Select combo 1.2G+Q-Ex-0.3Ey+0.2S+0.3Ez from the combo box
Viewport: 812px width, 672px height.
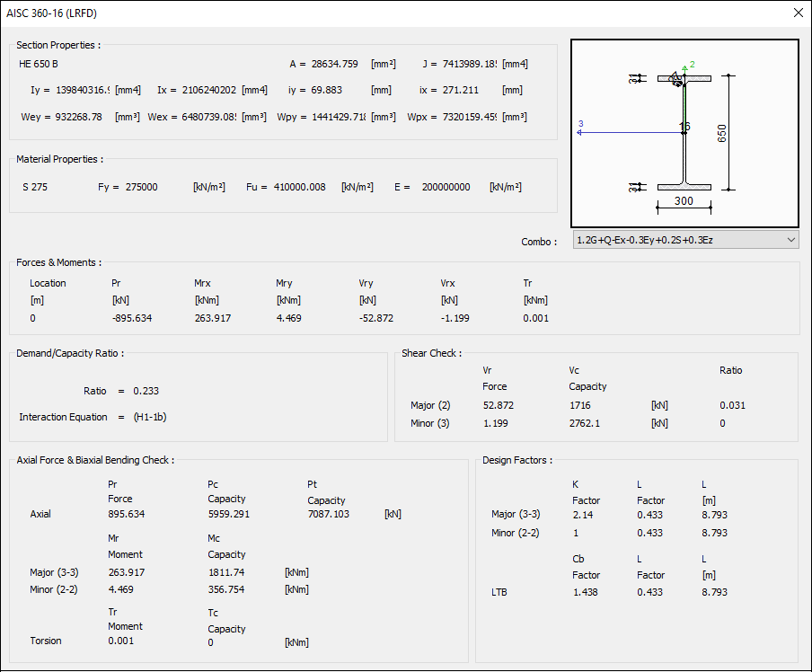click(x=683, y=241)
